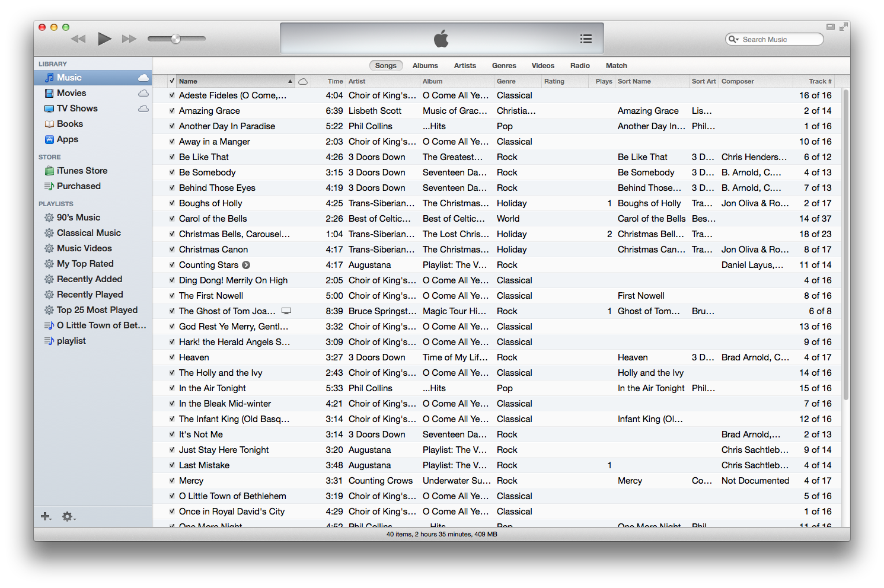The width and height of the screenshot is (884, 588).
Task: Open Classical Music smart playlist icon
Action: coord(49,233)
